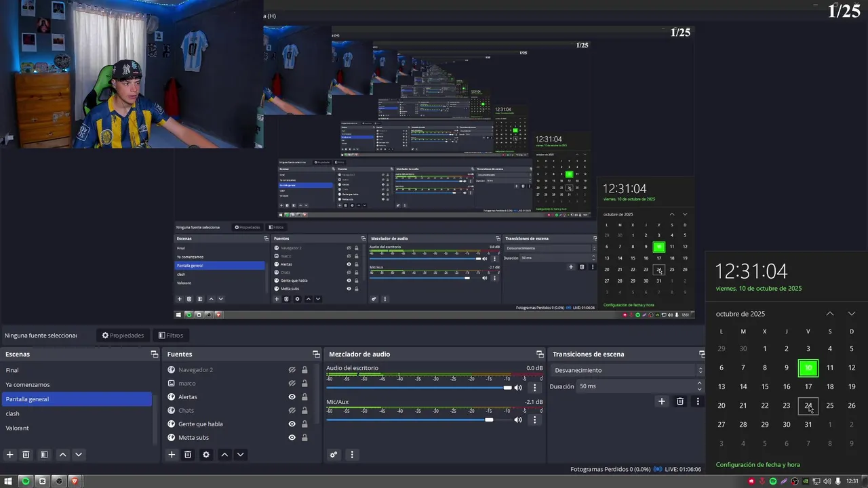Delete scene transition with trash icon
The image size is (868, 488).
[x=680, y=401]
